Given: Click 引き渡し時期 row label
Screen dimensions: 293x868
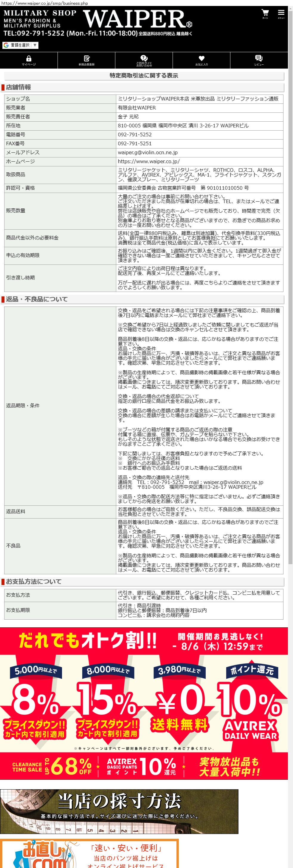Looking at the screenshot, I should click(x=20, y=278).
